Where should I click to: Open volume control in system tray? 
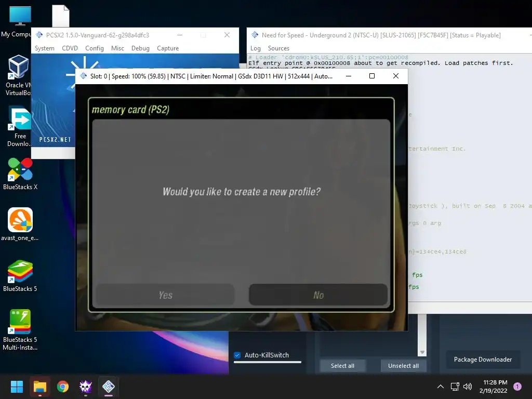(x=468, y=387)
